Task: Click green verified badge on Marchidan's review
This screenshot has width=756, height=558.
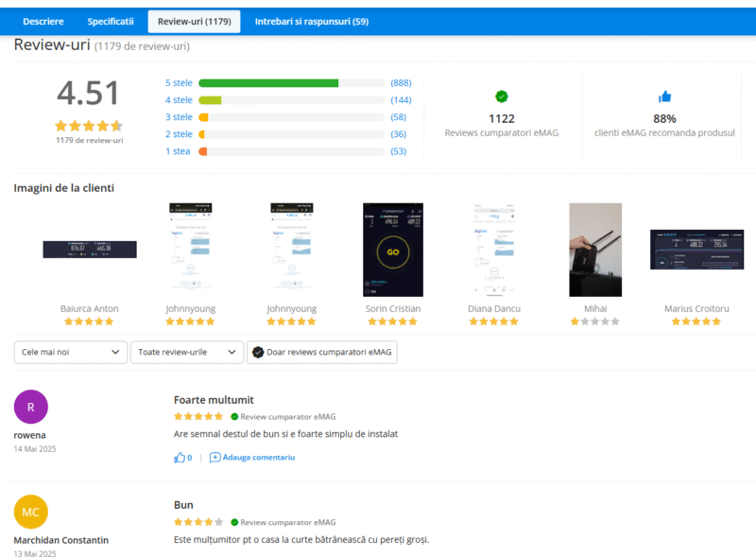Action: tap(234, 522)
